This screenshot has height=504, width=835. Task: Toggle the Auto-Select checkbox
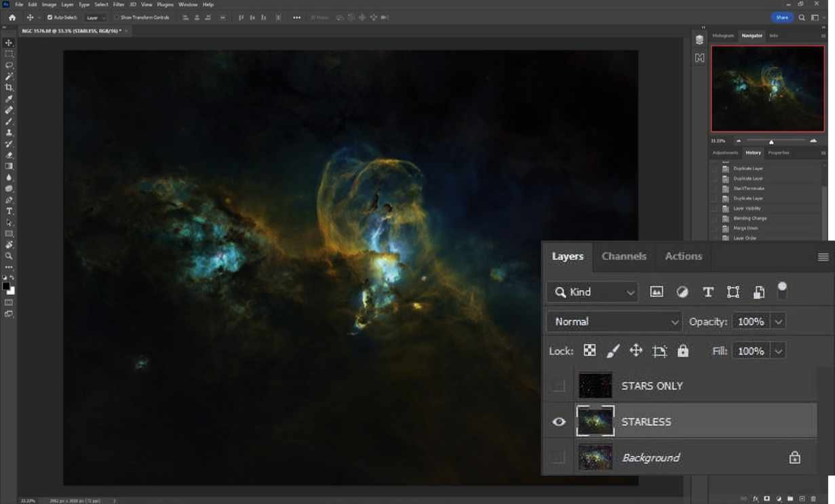(50, 18)
